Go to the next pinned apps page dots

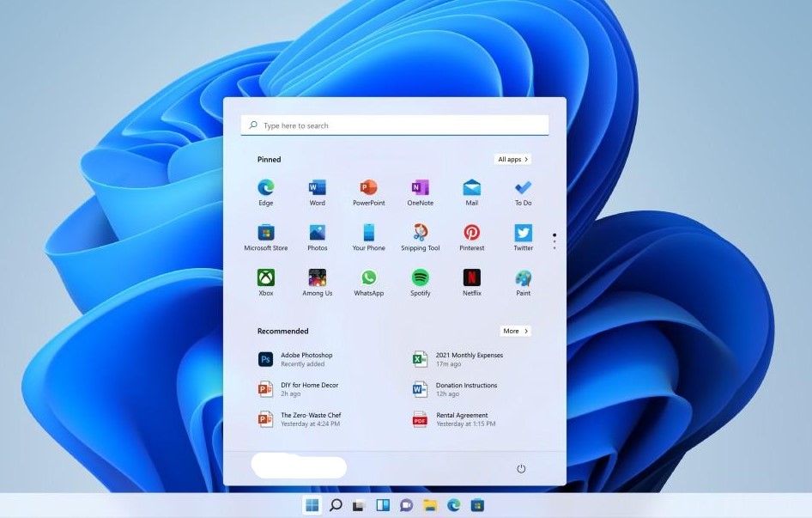pyautogui.click(x=554, y=241)
